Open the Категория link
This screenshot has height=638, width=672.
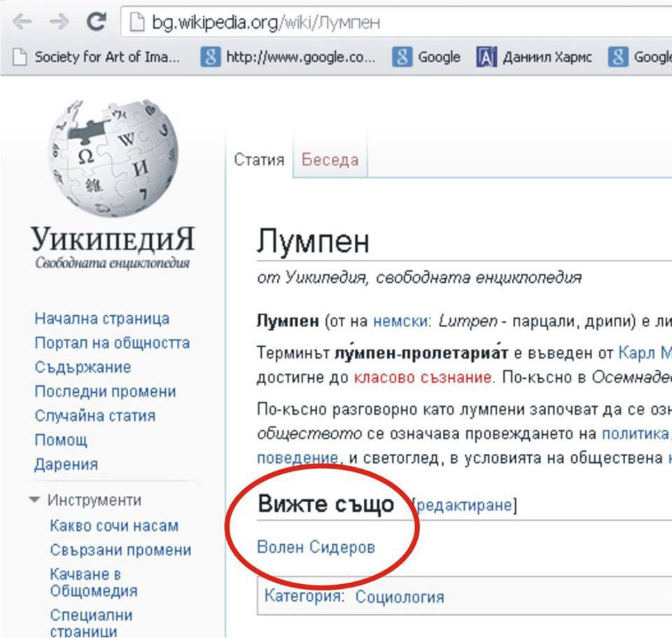point(302,596)
